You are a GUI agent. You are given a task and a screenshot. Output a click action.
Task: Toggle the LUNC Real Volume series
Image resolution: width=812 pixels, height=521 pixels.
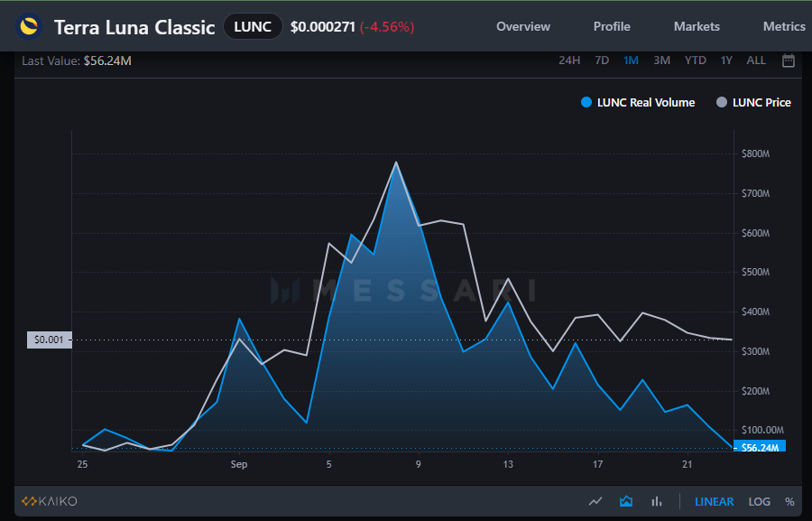tap(638, 103)
